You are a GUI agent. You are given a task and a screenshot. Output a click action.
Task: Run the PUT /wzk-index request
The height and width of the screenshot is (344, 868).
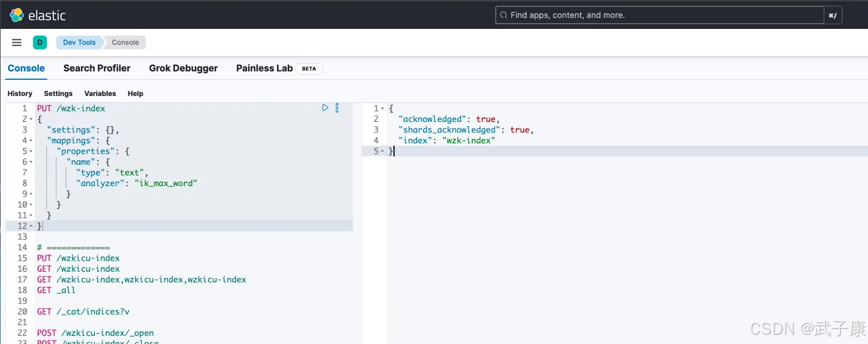tap(325, 108)
